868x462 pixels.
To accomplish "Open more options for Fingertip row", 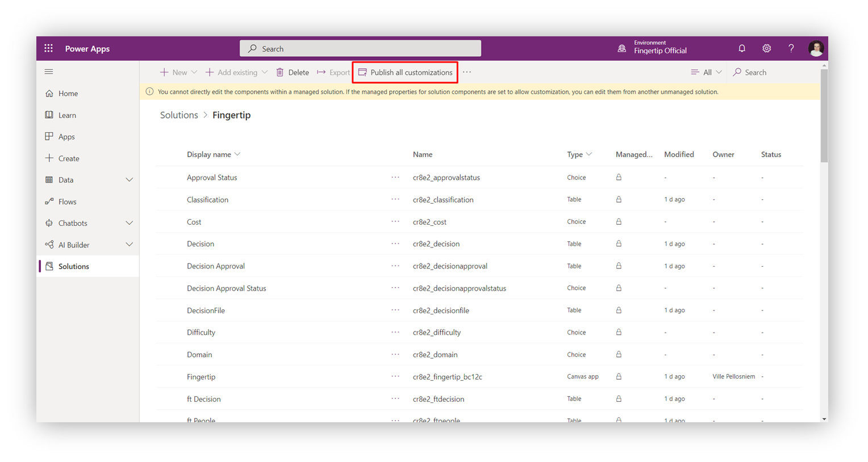I will pyautogui.click(x=395, y=376).
